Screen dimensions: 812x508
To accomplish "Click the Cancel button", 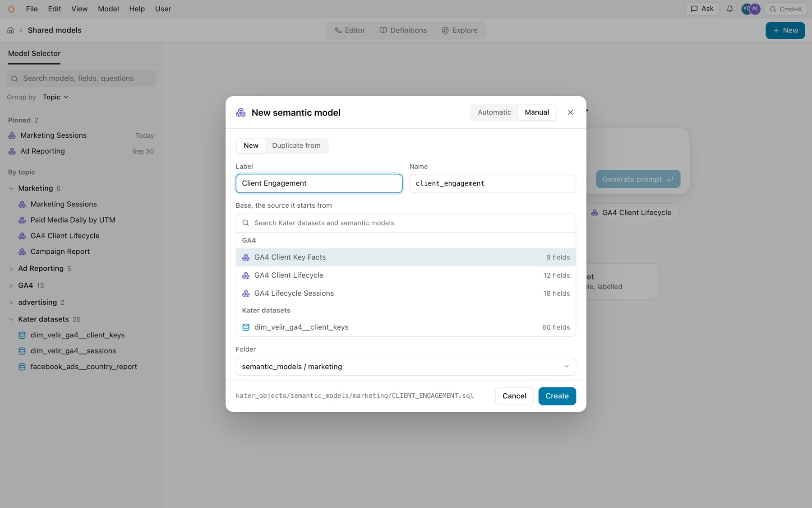I will pos(514,396).
